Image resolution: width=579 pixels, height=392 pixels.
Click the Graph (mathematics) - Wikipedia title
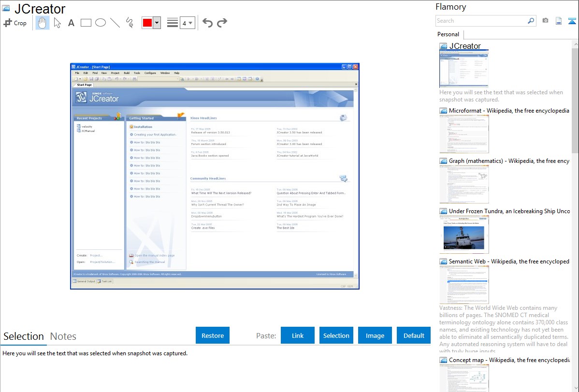click(x=509, y=161)
